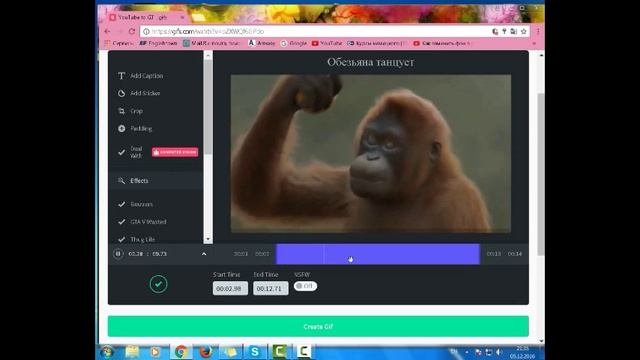Toggle the Boozoom effect checkmark
This screenshot has height=360, width=640.
pos(121,204)
